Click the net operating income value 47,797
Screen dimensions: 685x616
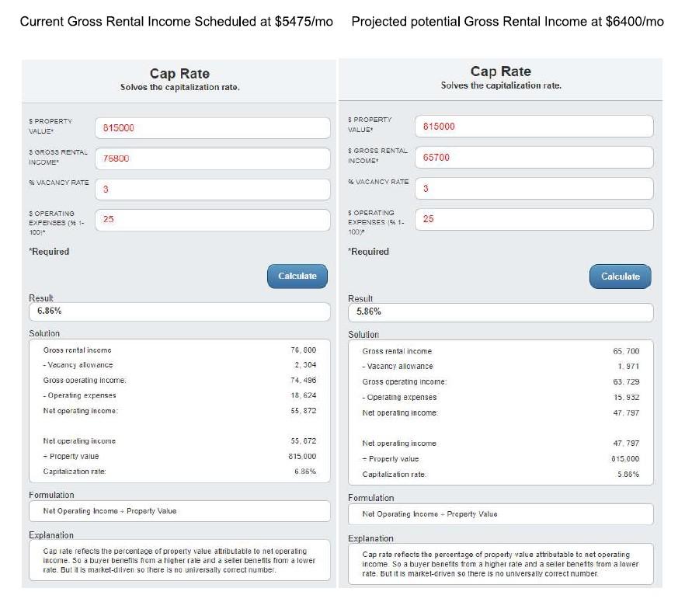point(625,412)
